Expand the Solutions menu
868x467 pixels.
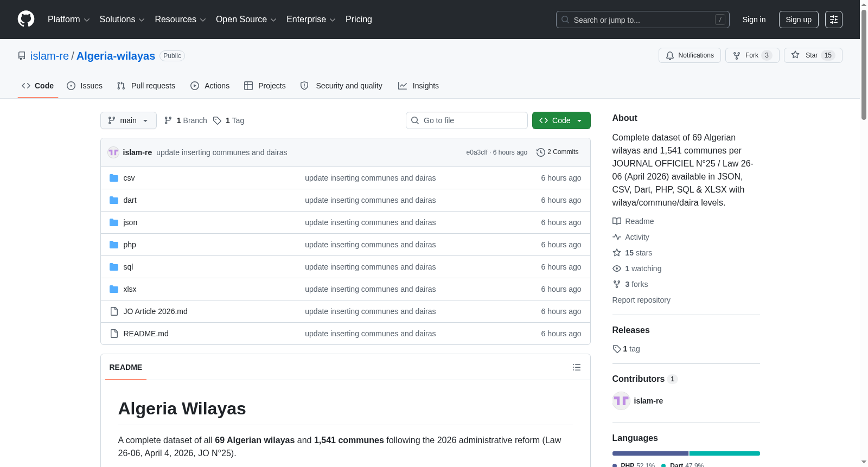tap(122, 20)
